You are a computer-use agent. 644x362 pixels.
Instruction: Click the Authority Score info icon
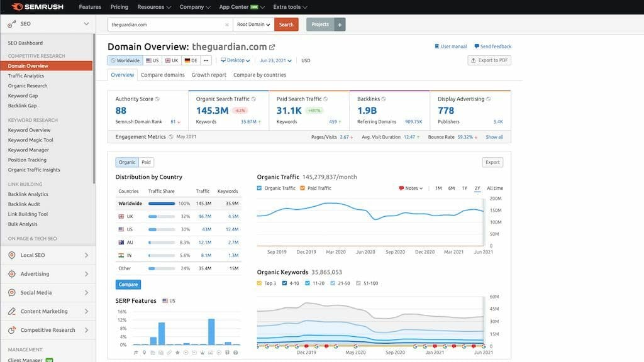coord(157,99)
